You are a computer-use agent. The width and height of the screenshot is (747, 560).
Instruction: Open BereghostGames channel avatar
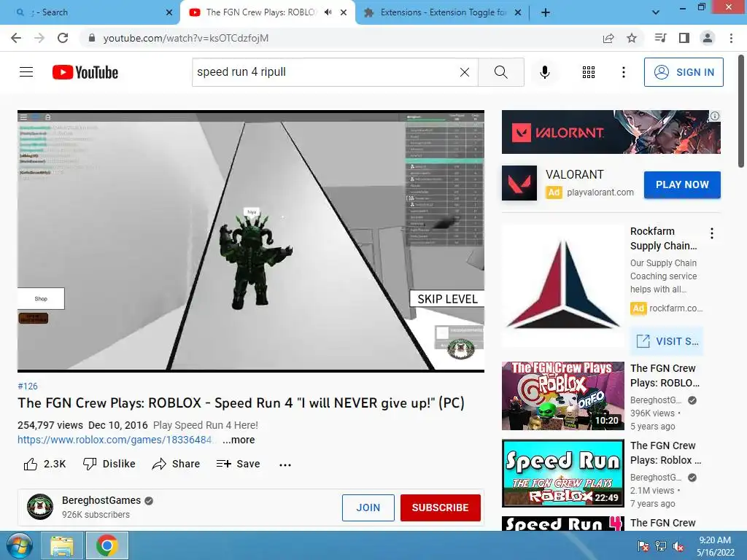tap(40, 507)
